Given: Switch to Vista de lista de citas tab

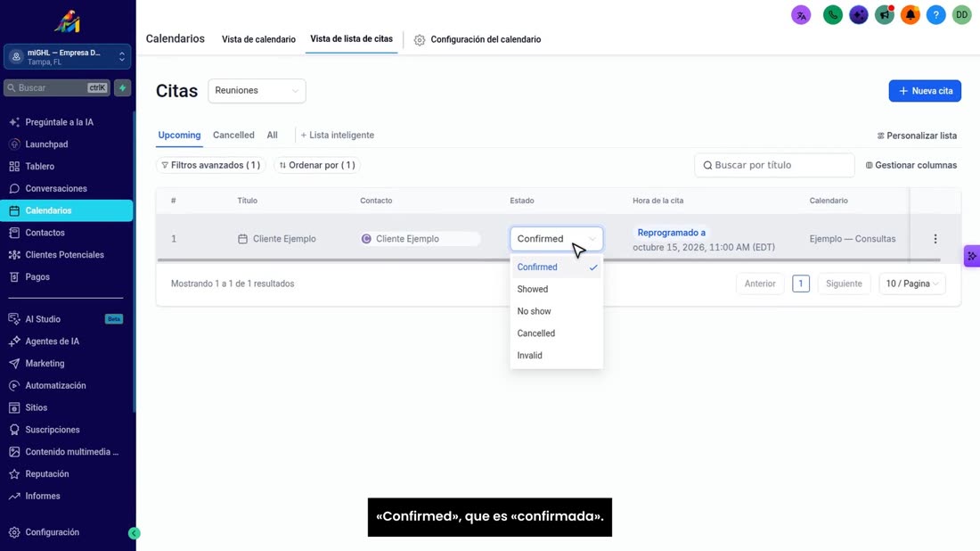Looking at the screenshot, I should [351, 38].
